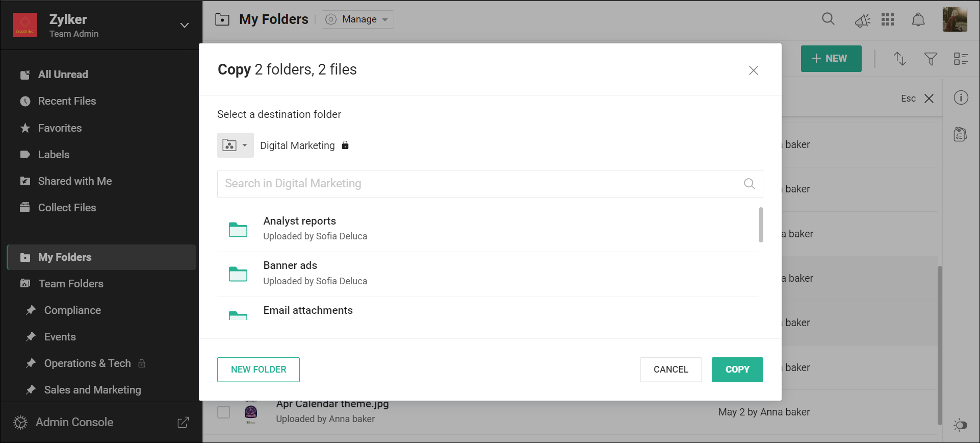Confirm with the COPY button

pos(737,370)
